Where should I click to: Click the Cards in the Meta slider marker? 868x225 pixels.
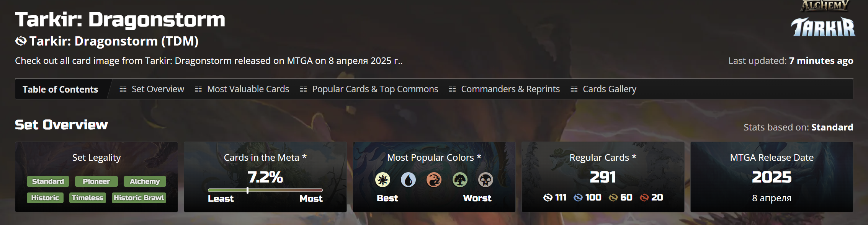pos(247,190)
